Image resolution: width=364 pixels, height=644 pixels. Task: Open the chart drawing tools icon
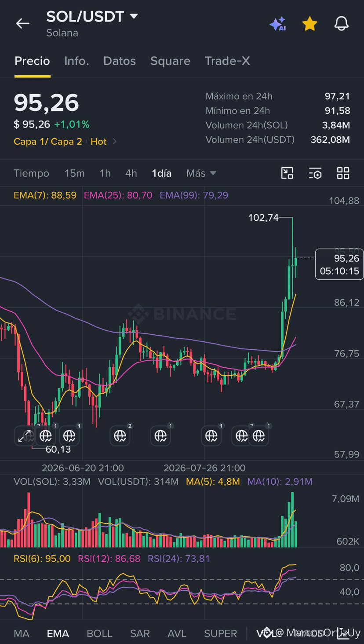[x=287, y=173]
